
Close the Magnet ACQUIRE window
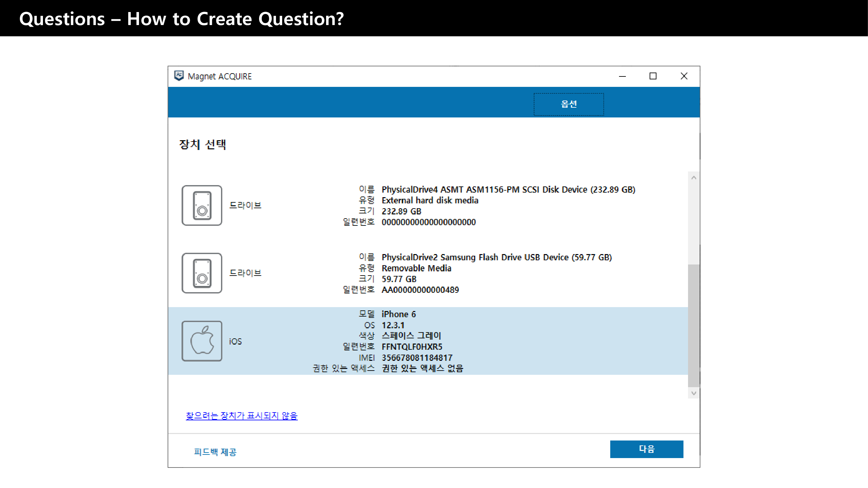point(684,76)
